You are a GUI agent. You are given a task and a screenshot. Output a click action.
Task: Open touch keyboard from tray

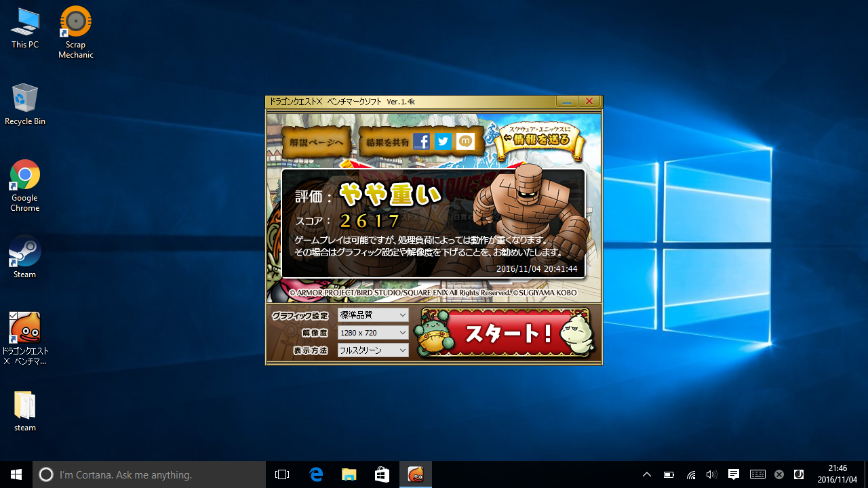click(x=757, y=474)
